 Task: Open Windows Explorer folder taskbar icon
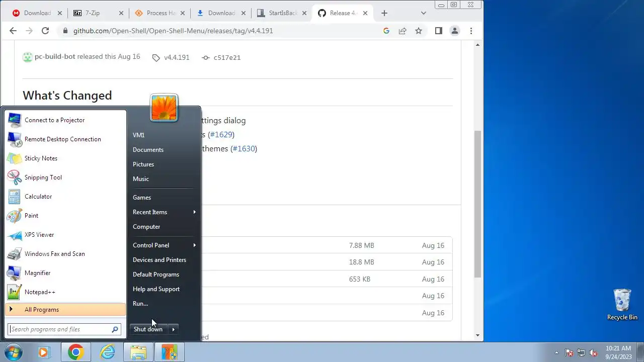click(138, 352)
